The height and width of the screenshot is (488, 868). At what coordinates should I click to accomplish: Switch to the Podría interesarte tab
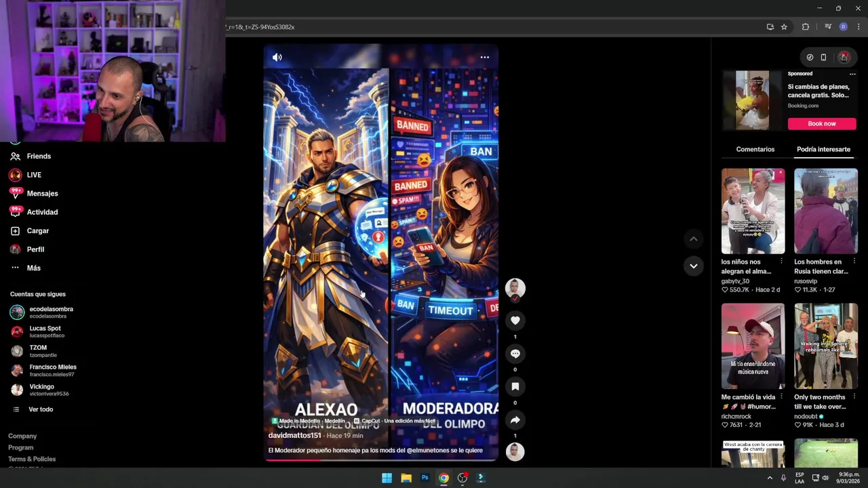[x=823, y=150]
